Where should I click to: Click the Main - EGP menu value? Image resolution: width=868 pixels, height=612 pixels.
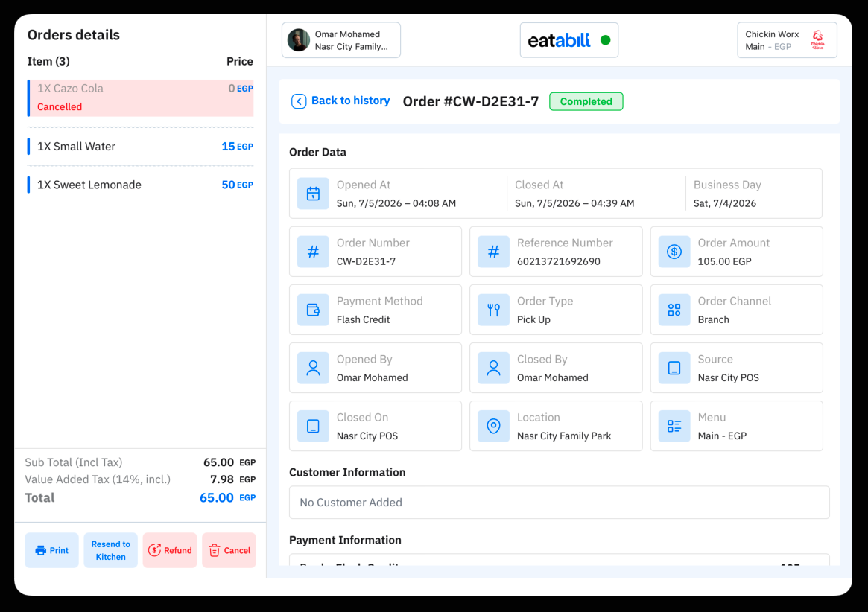pos(722,436)
